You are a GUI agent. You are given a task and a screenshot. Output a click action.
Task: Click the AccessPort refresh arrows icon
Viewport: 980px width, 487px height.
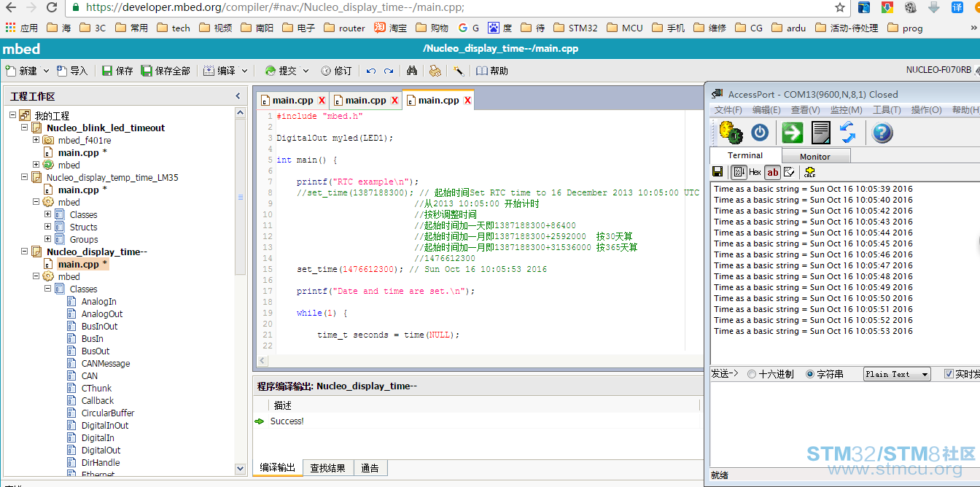click(x=847, y=133)
